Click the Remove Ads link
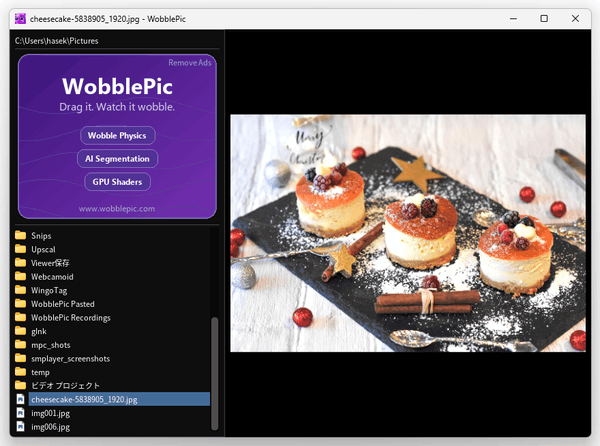600x446 pixels. coord(190,63)
